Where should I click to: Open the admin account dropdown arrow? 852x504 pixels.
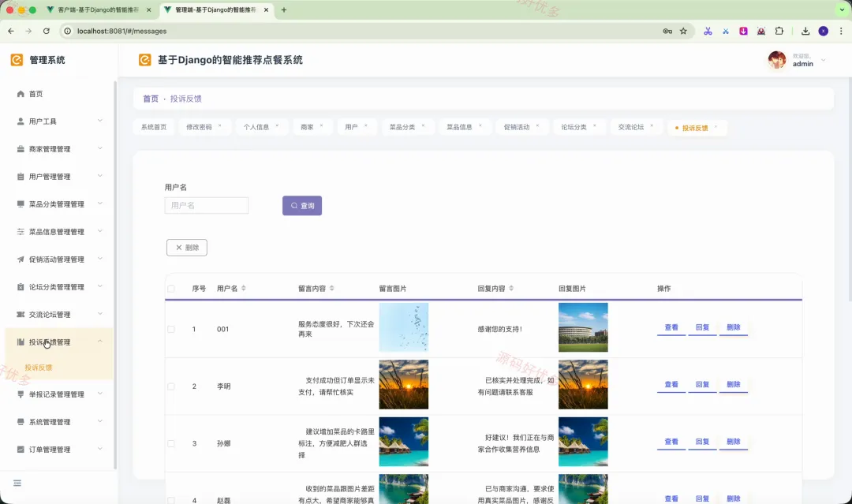pos(823,60)
